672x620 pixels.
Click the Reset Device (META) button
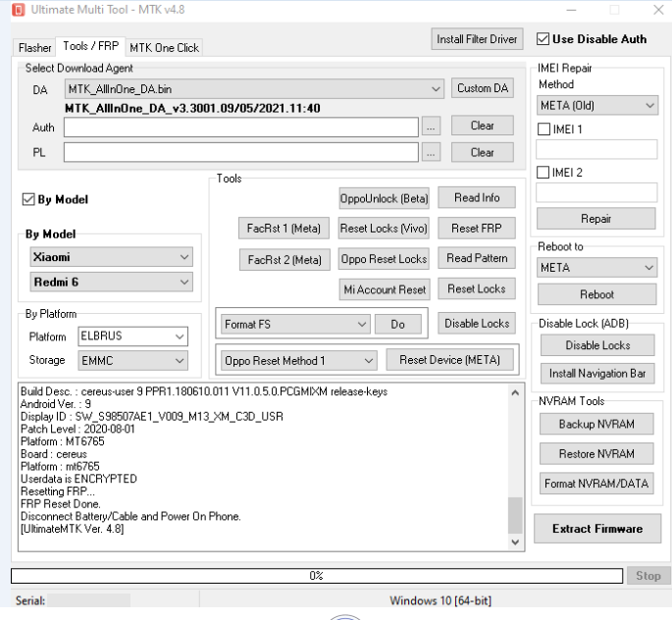click(x=449, y=360)
